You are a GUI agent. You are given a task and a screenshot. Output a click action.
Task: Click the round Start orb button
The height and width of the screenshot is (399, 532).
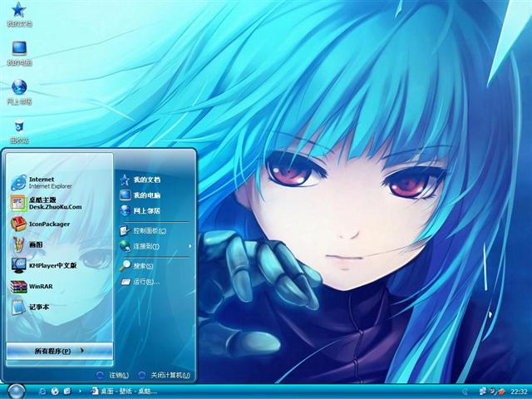[x=16, y=392]
